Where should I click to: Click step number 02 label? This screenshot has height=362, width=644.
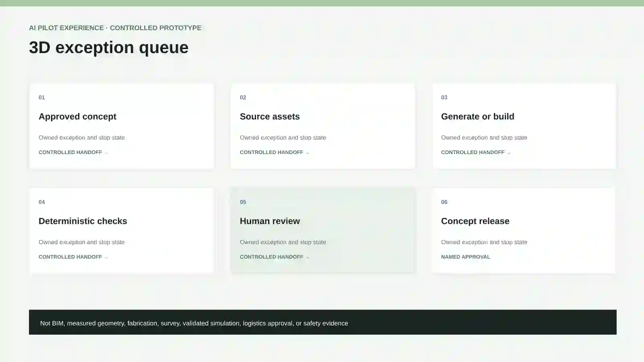(x=243, y=97)
